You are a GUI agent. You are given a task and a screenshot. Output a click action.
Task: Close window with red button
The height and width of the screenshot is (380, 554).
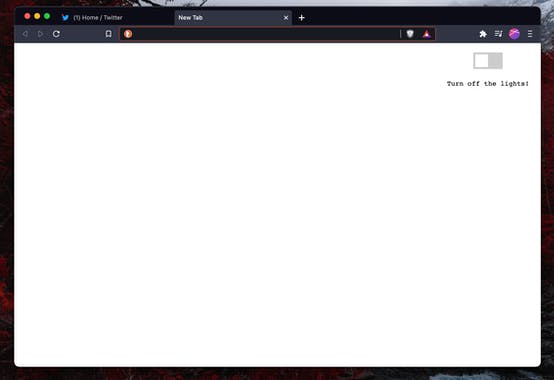point(27,16)
